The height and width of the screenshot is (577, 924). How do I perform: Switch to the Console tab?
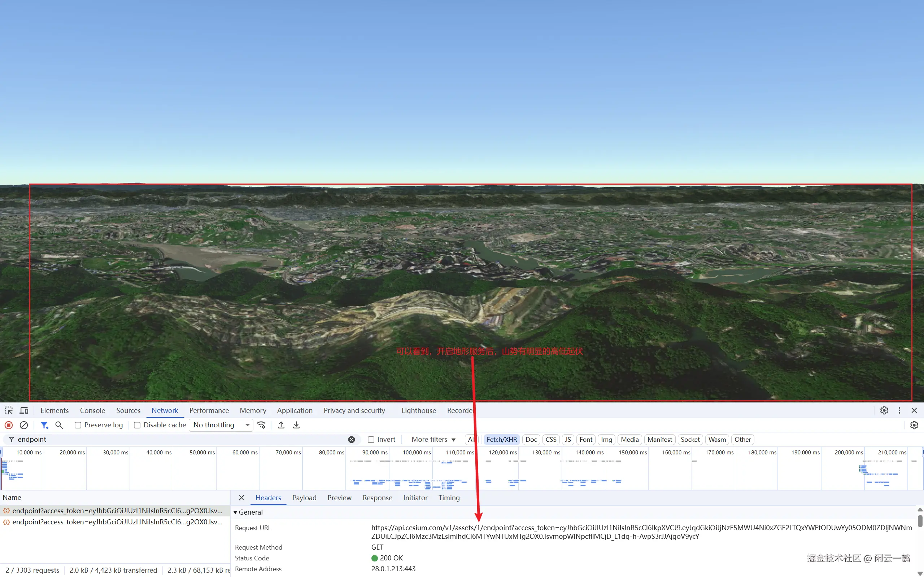coord(92,410)
